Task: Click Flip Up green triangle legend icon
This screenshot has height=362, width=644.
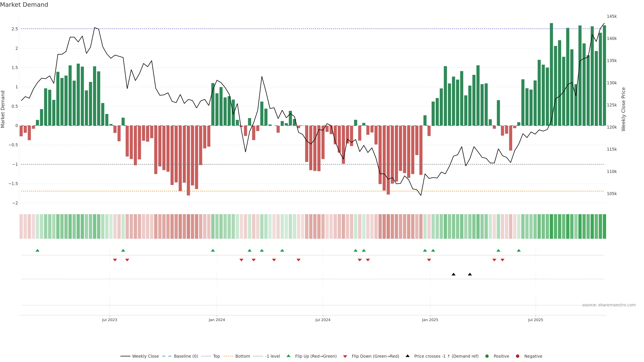Action: pyautogui.click(x=288, y=356)
